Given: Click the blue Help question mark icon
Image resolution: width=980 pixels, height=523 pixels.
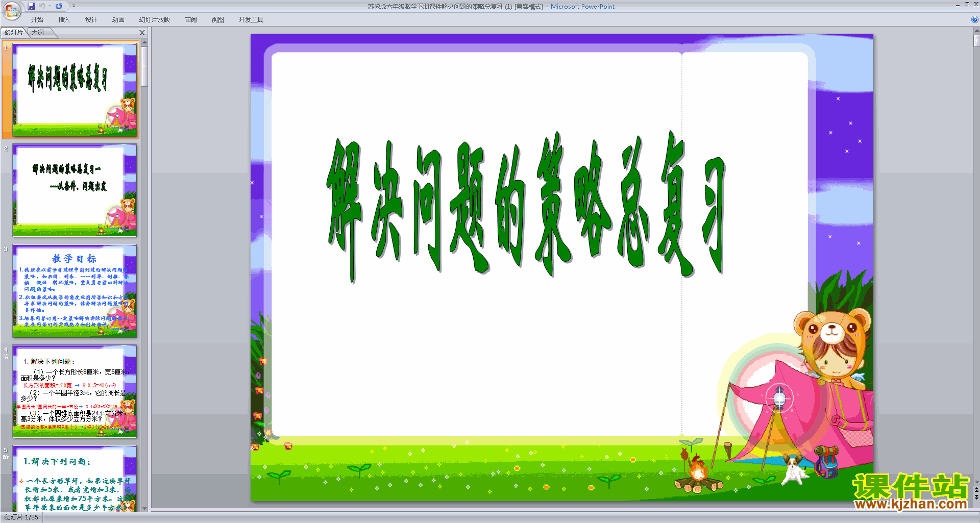Looking at the screenshot, I should point(974,20).
